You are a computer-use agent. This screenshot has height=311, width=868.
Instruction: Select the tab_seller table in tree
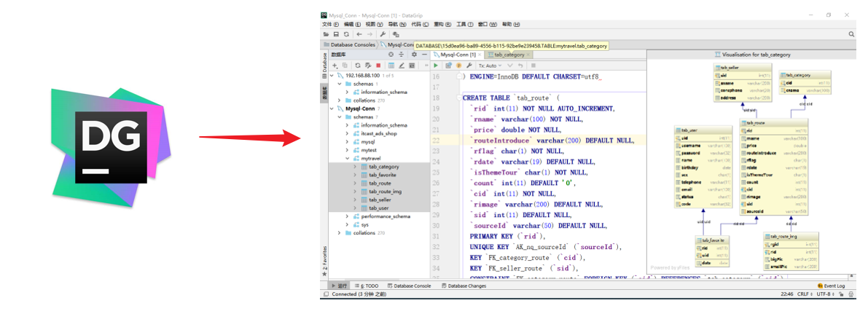coord(380,200)
